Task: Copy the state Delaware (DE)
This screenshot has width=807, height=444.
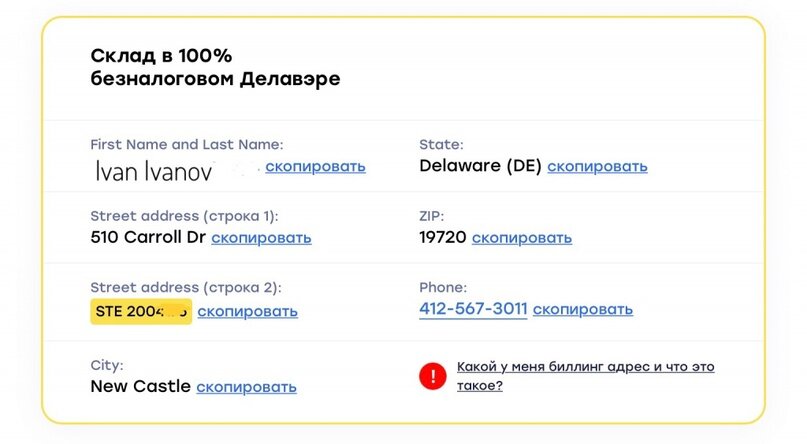Action: click(597, 167)
